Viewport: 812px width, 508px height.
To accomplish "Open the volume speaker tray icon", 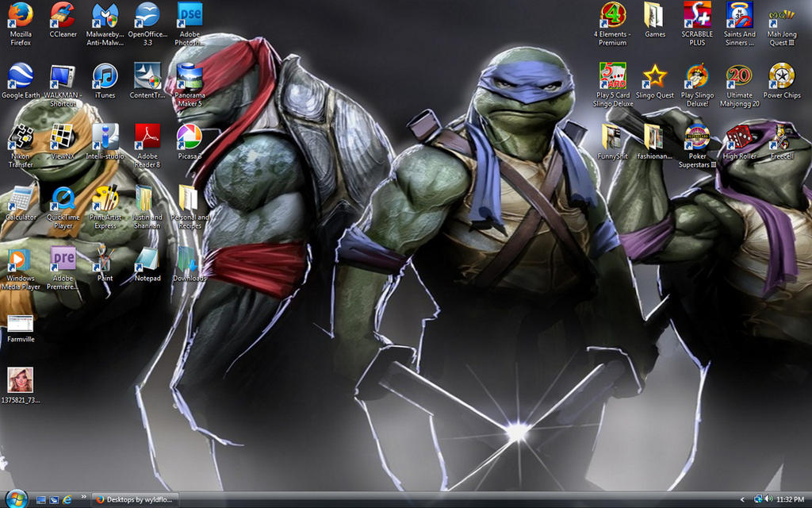I will (x=768, y=499).
